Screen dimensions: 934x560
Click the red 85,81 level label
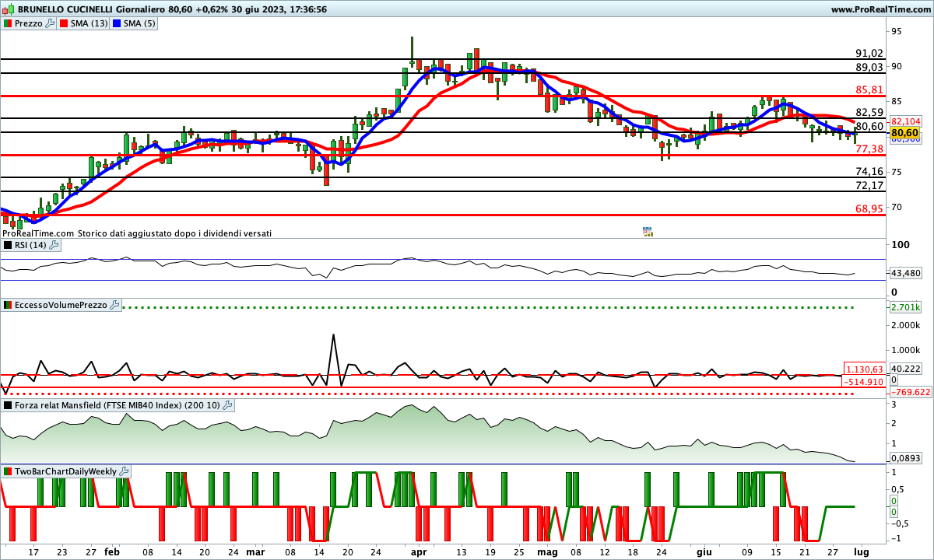tap(869, 89)
